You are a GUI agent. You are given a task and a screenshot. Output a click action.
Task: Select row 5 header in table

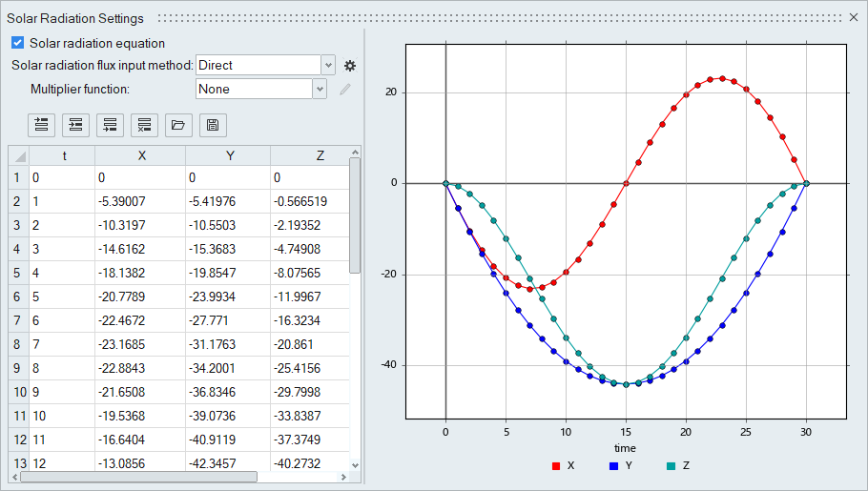tap(18, 273)
